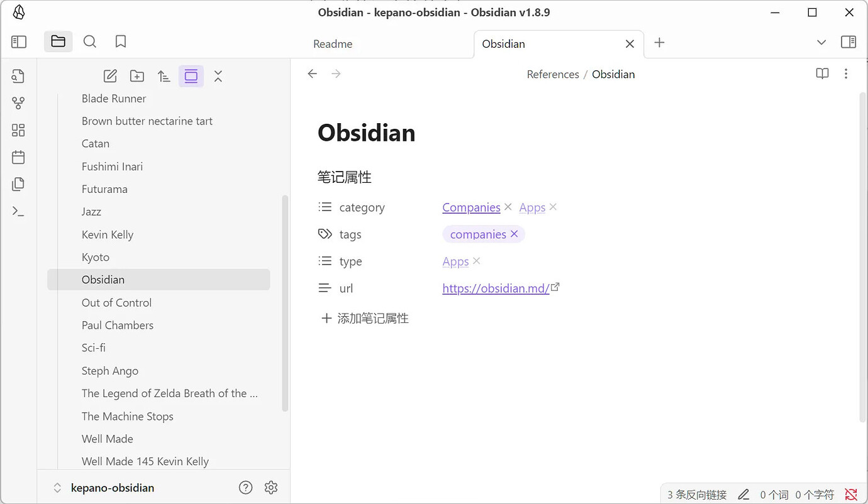
Task: Click the new note pencil icon
Action: (109, 75)
